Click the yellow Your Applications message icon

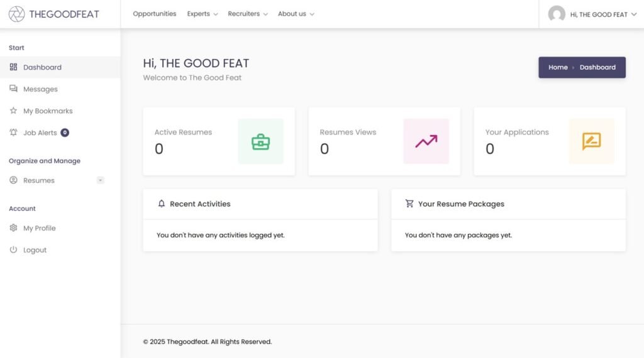click(x=591, y=142)
